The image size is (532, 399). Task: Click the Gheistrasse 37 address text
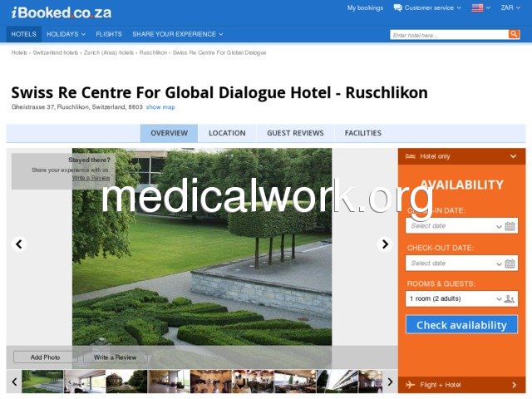tap(76, 107)
